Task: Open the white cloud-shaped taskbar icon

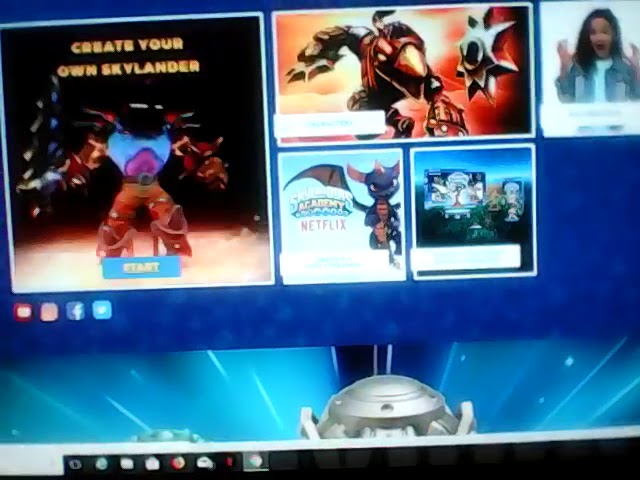Action: tap(205, 463)
